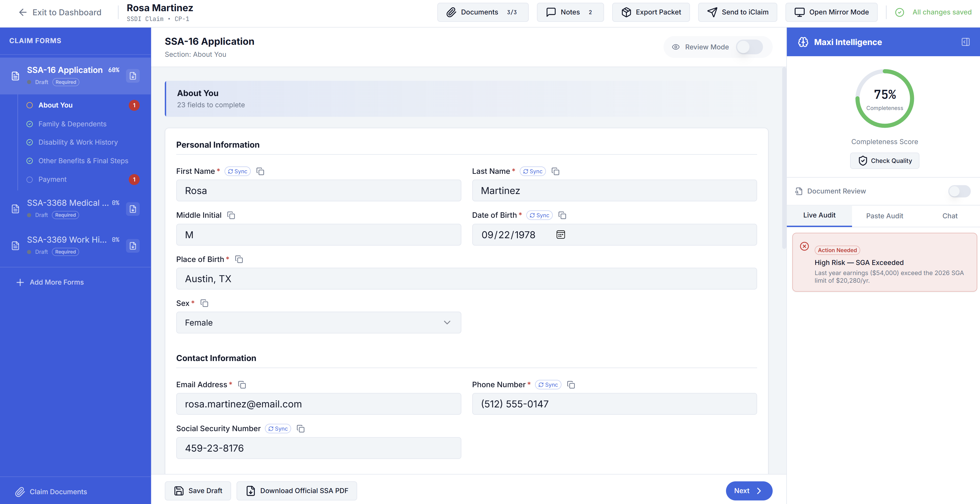The width and height of the screenshot is (980, 504).
Task: Dismiss the SGA Exceeded alert error icon
Action: click(x=804, y=246)
